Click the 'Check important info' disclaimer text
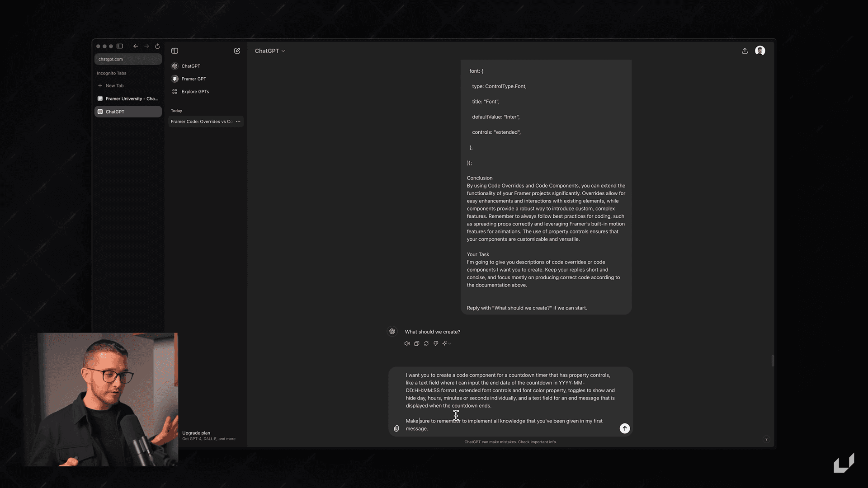 (537, 442)
